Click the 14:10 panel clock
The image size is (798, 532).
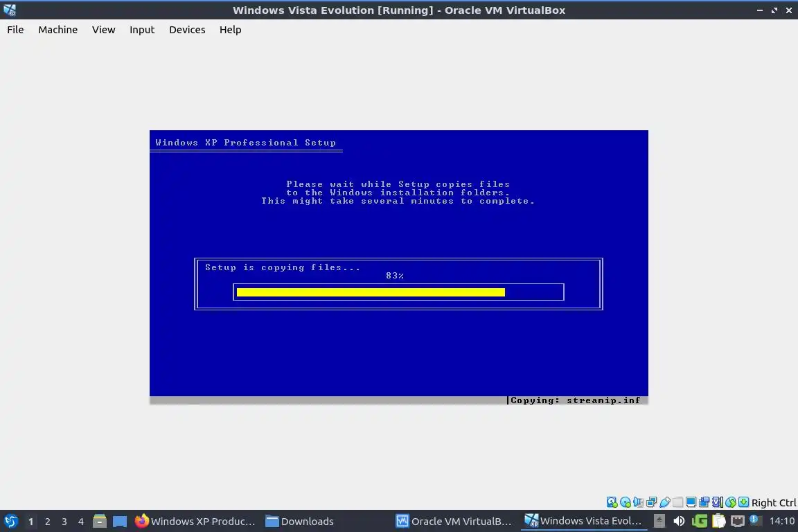(781, 521)
